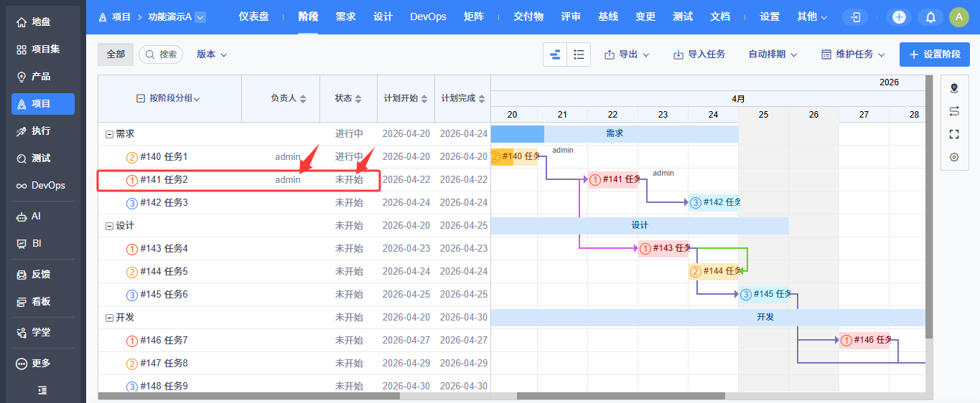Go to the 需求 tab
Viewport: 980px width, 403px height.
click(345, 16)
